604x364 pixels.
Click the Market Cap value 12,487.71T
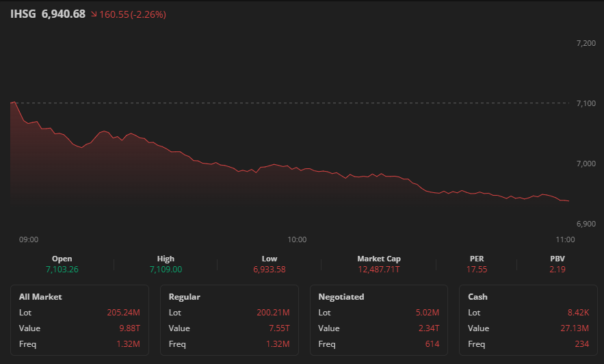point(379,270)
